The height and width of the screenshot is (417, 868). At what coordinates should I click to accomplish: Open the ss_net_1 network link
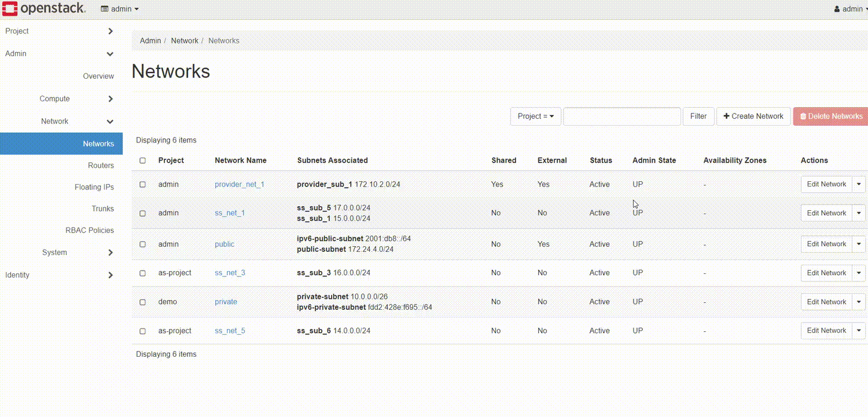tap(230, 213)
